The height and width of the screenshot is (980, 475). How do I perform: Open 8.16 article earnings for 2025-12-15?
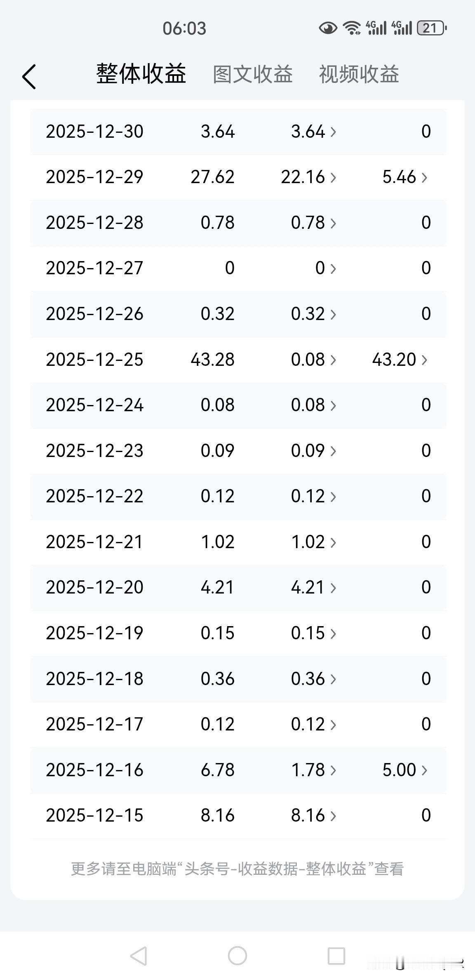(313, 815)
